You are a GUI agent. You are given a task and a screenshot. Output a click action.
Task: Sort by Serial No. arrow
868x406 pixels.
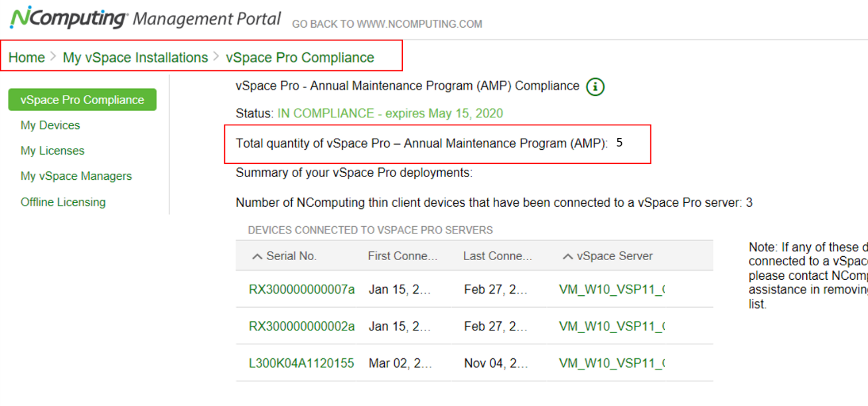tap(257, 257)
